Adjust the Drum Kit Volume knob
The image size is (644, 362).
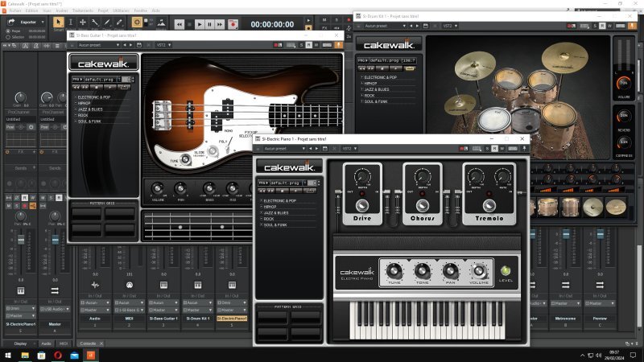pyautogui.click(x=623, y=84)
